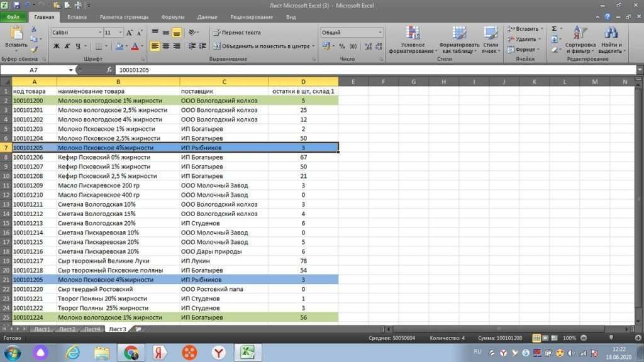The image size is (644, 362).
Task: Toggle align text left
Action: click(155, 47)
